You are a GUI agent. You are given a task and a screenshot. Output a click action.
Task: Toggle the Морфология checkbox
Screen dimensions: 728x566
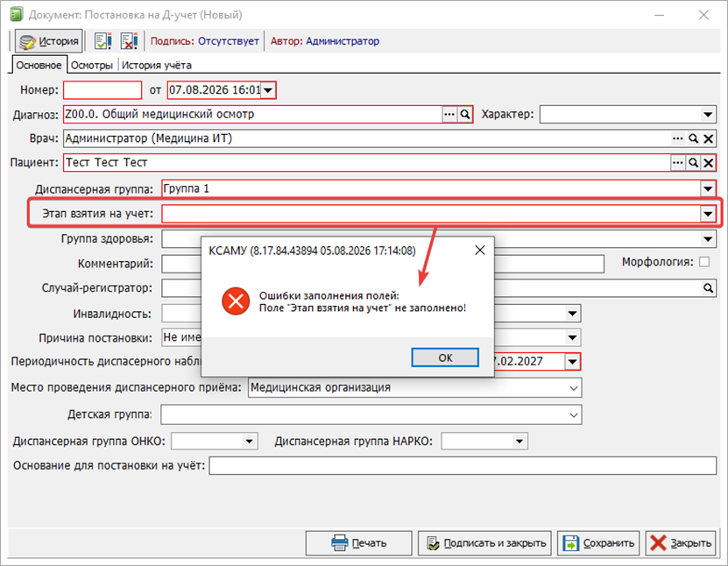click(704, 262)
